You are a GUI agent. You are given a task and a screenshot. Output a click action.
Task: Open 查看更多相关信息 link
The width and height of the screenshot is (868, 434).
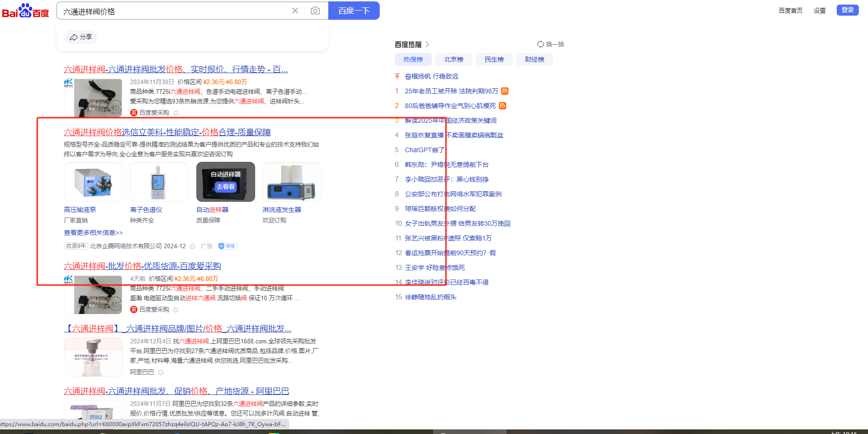point(93,233)
